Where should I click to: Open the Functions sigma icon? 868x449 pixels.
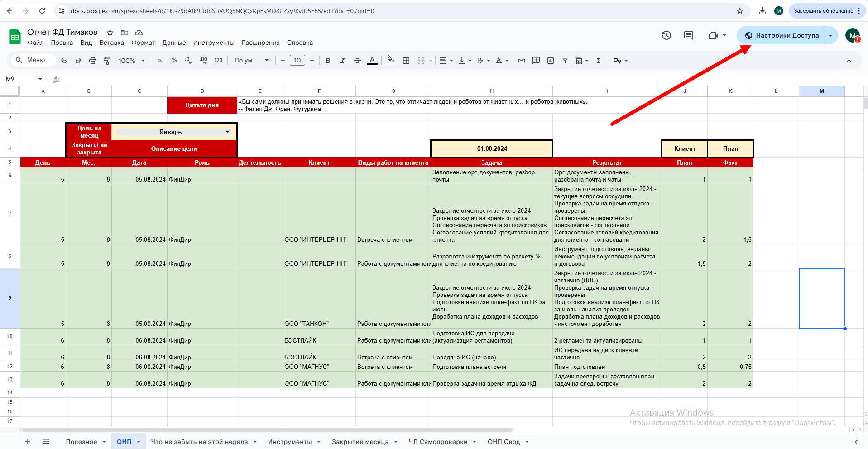click(599, 61)
